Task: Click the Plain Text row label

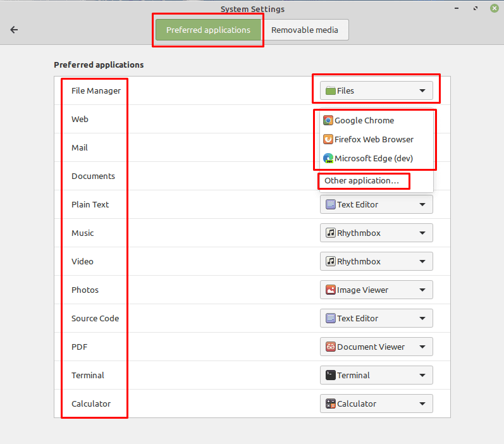Action: 90,204
